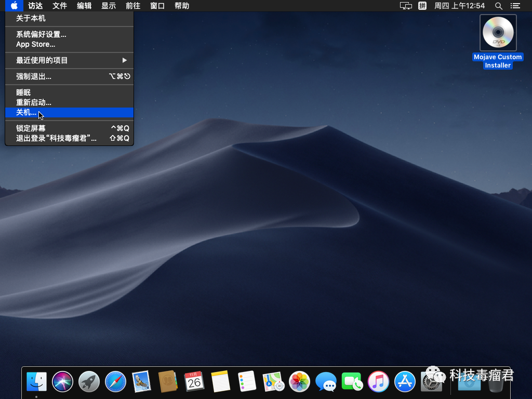The height and width of the screenshot is (399, 532).
Task: Open Messages app from the dock
Action: [x=326, y=382]
